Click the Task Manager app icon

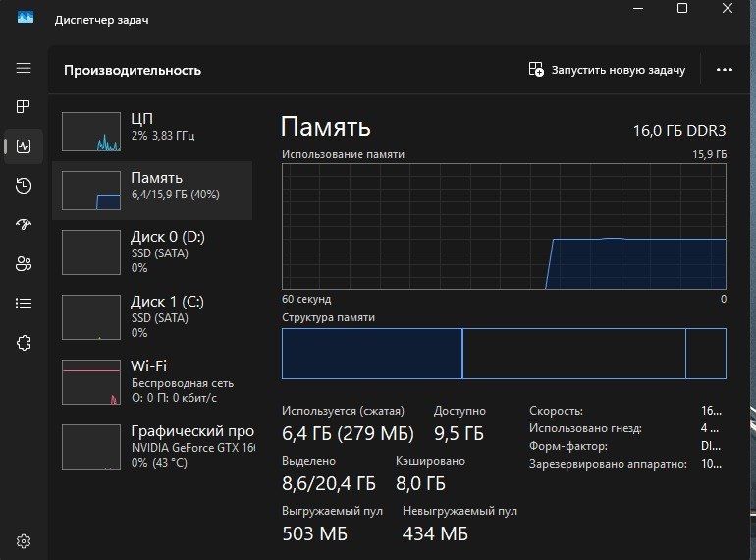26,18
